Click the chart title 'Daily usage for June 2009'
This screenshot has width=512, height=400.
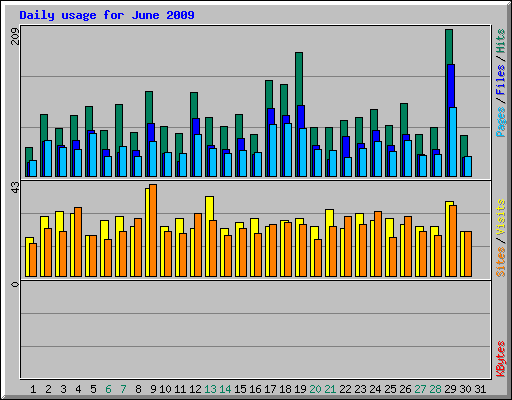(x=107, y=15)
